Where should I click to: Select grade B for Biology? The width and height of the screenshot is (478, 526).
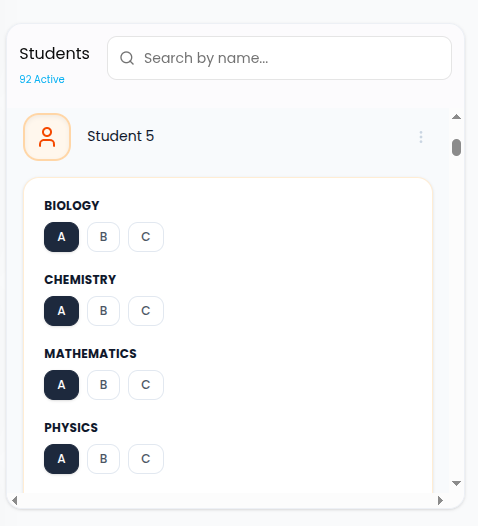pyautogui.click(x=103, y=237)
